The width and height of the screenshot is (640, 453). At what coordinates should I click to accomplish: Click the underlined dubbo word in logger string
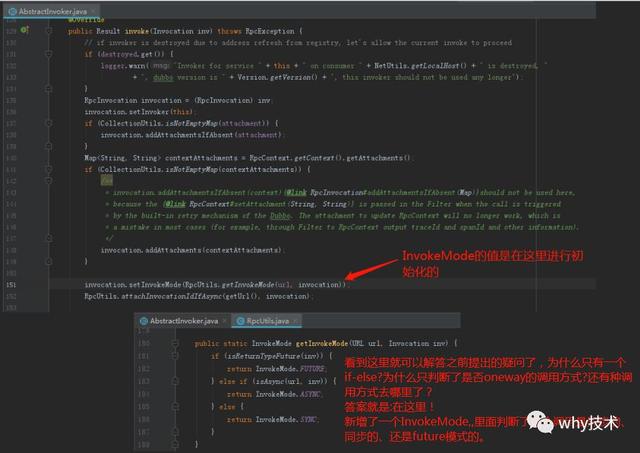163,77
